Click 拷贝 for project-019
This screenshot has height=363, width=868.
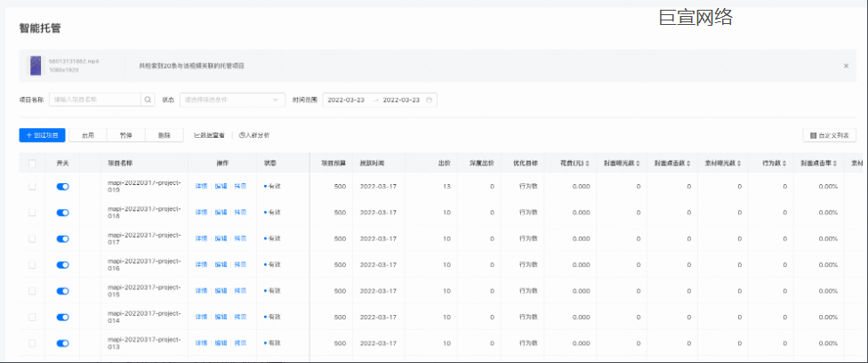pos(240,186)
